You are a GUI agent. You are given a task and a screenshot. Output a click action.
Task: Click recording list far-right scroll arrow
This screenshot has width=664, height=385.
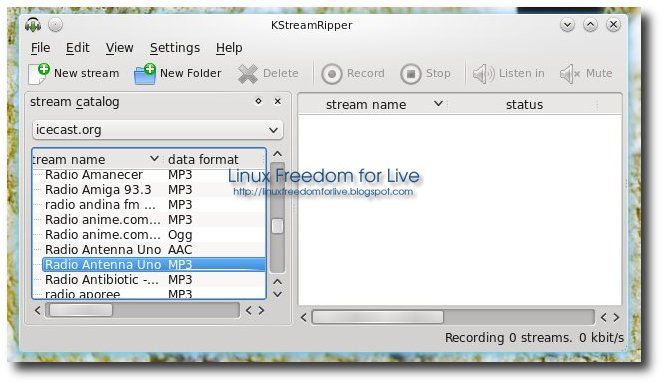tap(617, 317)
